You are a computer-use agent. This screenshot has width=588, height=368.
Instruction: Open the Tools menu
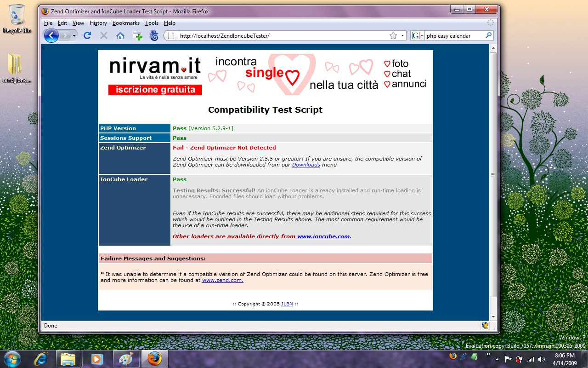pyautogui.click(x=152, y=23)
